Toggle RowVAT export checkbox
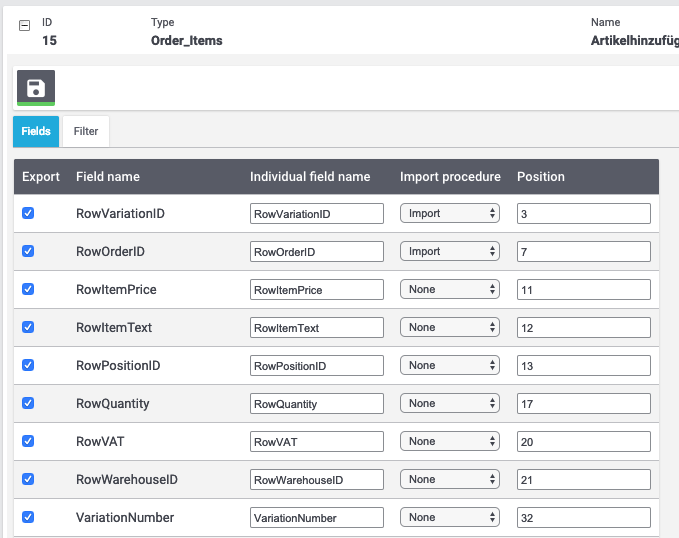This screenshot has height=538, width=679. click(28, 441)
